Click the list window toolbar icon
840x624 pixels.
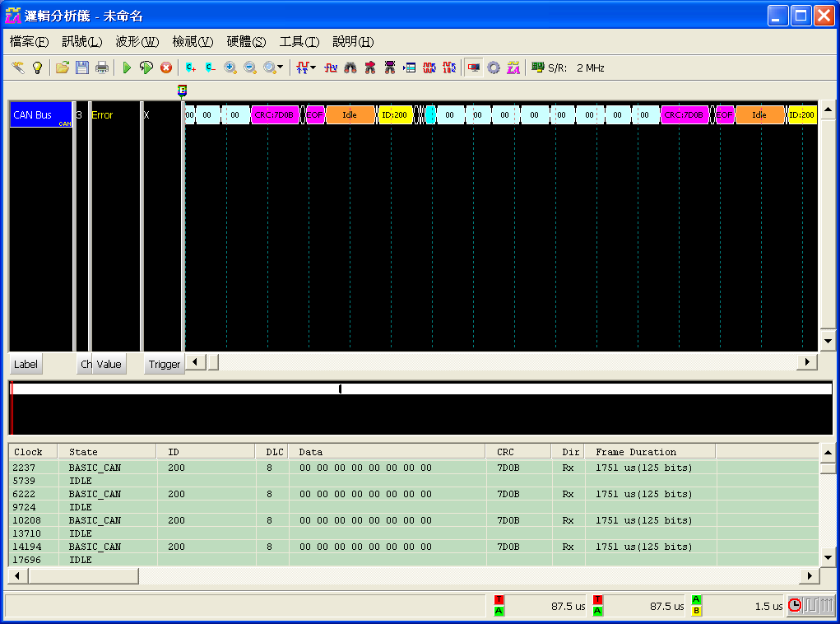pyautogui.click(x=410, y=68)
